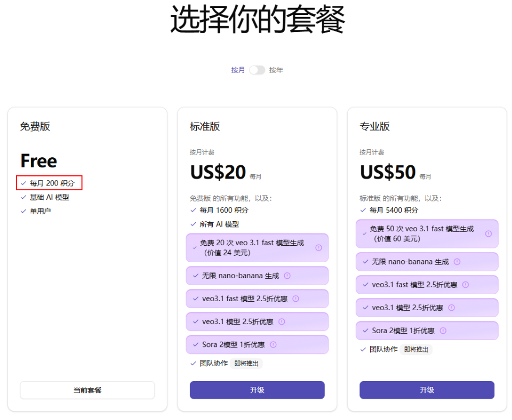Image resolution: width=512 pixels, height=420 pixels.
Task: Click info icon next to 专业版 veo3.1 模型 2.5折优惠
Action: tap(453, 308)
